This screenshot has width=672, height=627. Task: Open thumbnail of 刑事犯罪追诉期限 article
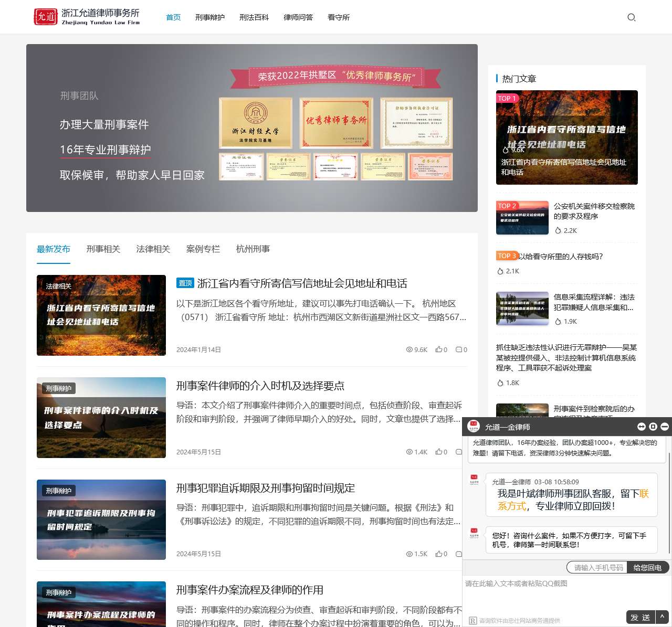pyautogui.click(x=101, y=519)
